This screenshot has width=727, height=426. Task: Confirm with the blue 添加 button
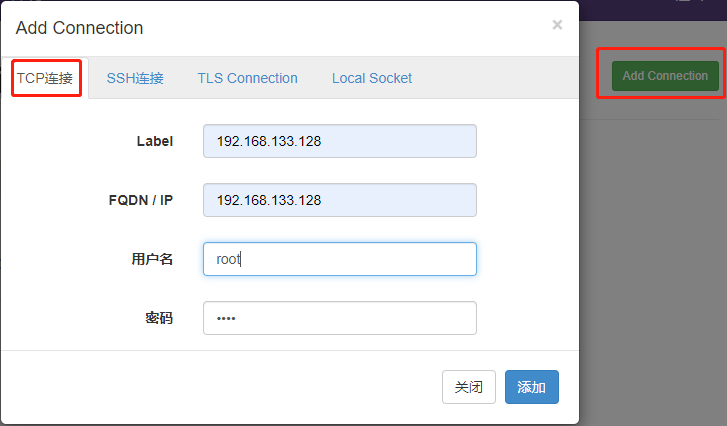[x=531, y=387]
